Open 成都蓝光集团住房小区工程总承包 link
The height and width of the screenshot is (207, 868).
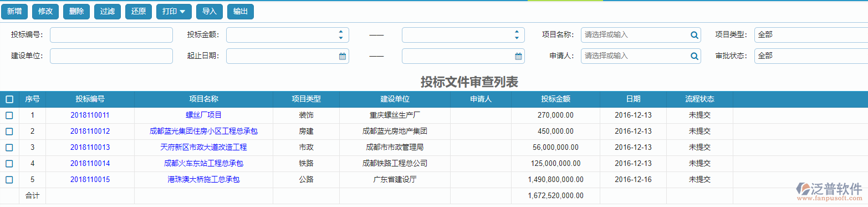point(203,132)
